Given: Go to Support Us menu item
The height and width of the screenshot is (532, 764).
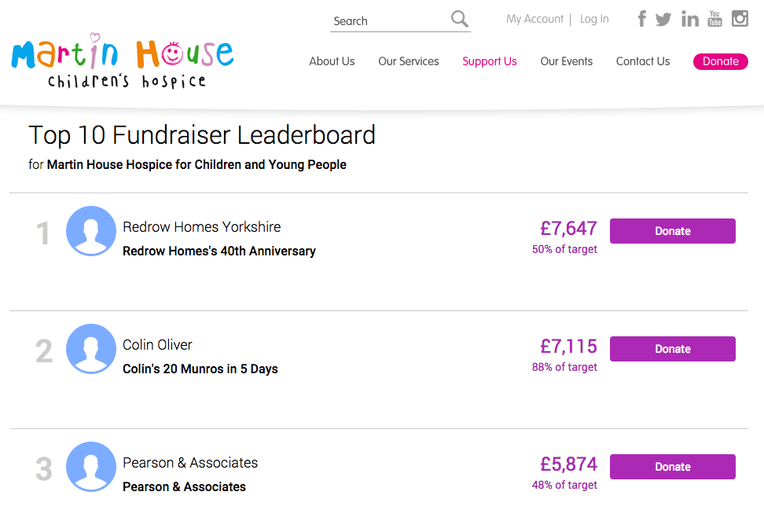Looking at the screenshot, I should click(x=489, y=61).
